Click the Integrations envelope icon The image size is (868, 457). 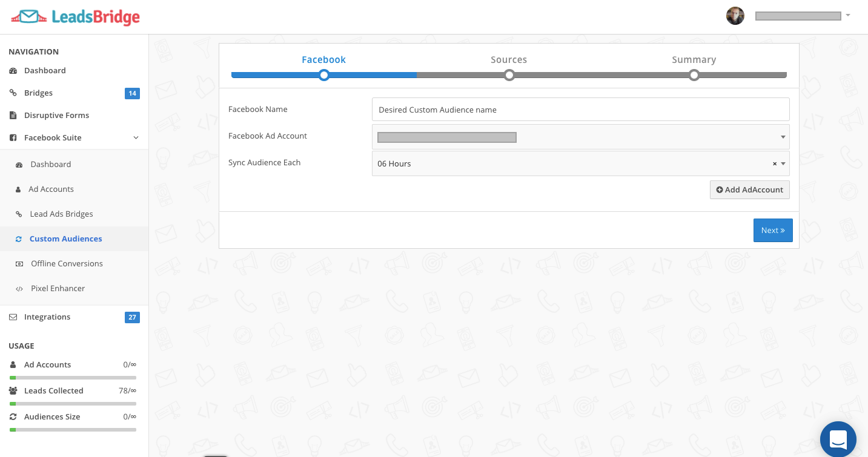[13, 317]
